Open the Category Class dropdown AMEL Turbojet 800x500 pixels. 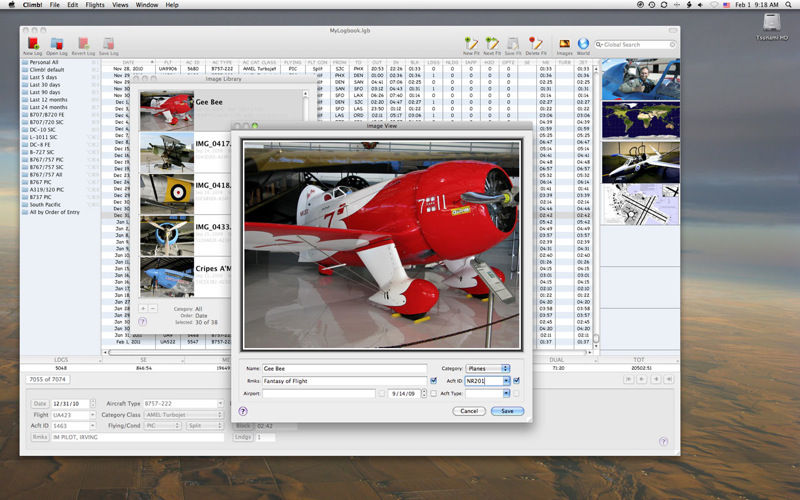[x=184, y=415]
